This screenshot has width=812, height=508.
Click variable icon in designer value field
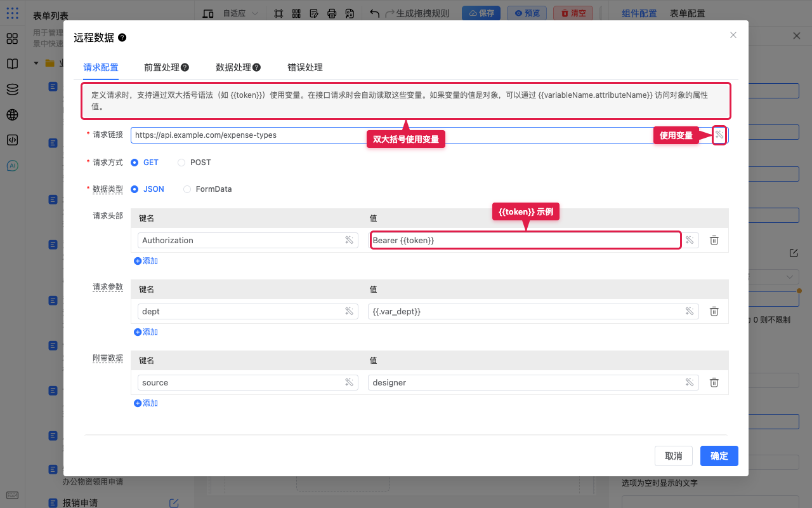[x=690, y=382]
